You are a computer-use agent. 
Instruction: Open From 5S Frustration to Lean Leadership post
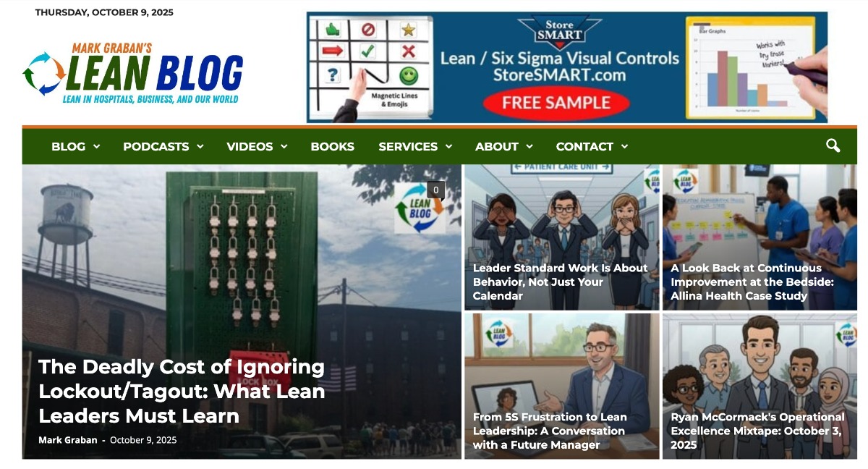click(x=550, y=431)
